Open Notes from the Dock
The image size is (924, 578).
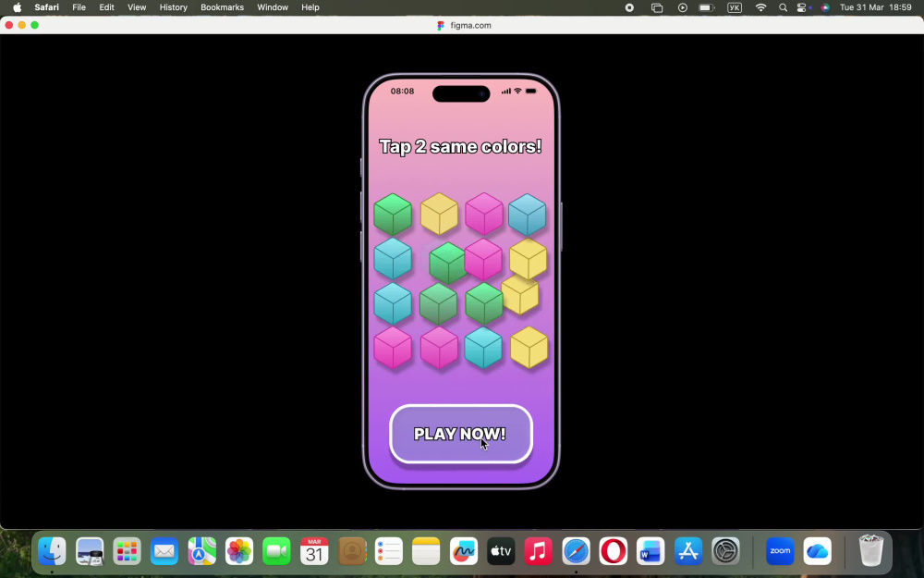click(x=426, y=551)
